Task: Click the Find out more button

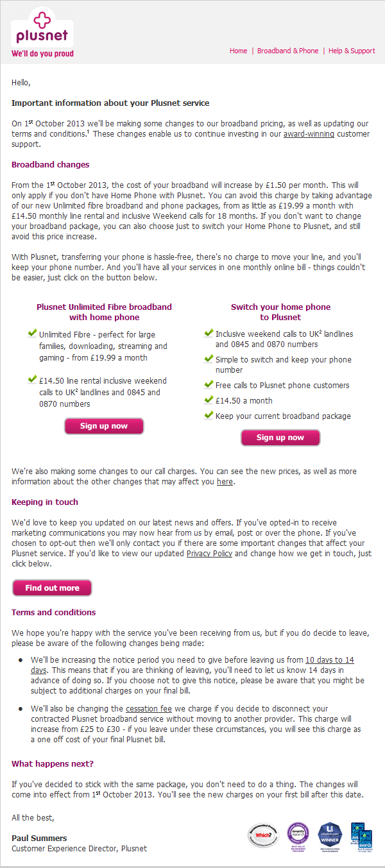Action: (52, 588)
